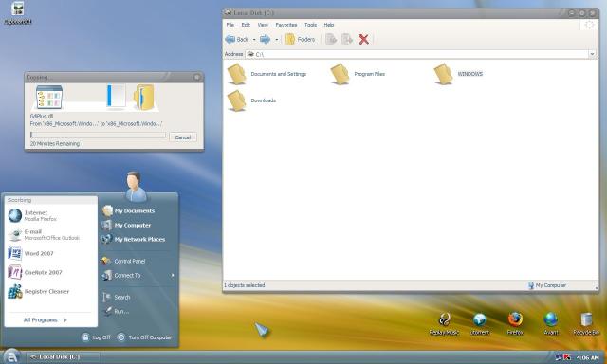The width and height of the screenshot is (607, 364).
Task: Click the Copy To toolbar icon
Action: 347,39
